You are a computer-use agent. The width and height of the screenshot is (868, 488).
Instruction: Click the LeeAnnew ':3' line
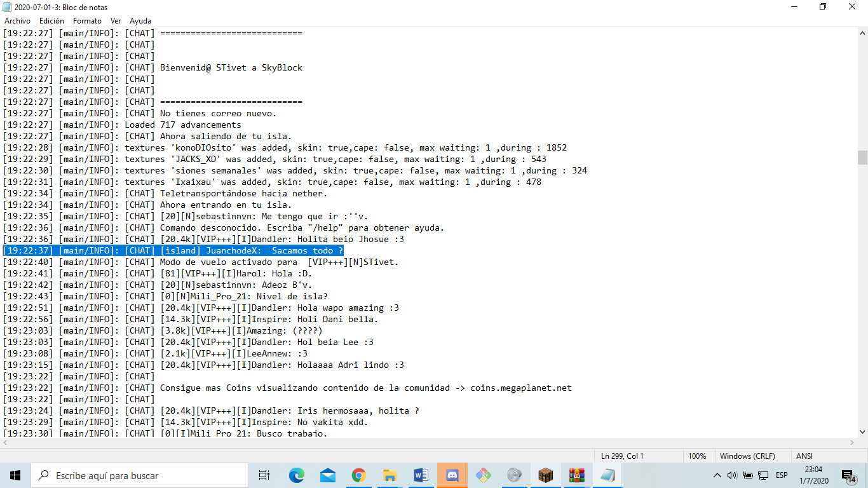[155, 353]
